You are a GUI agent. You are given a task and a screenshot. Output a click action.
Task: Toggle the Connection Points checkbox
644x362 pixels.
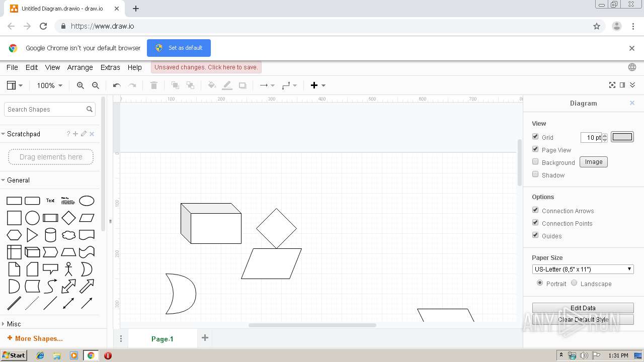pos(535,223)
